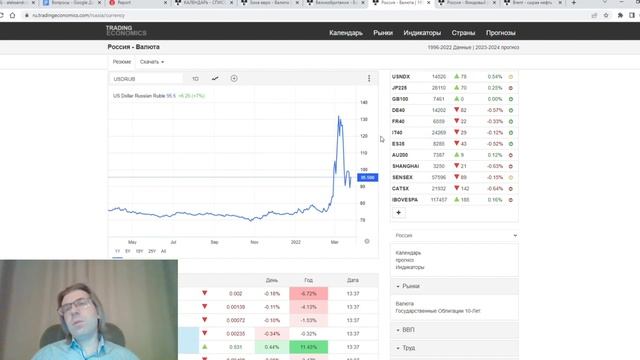Switch to the Brent browser tab
Viewport: 640px width, 360px height.
[533, 3]
